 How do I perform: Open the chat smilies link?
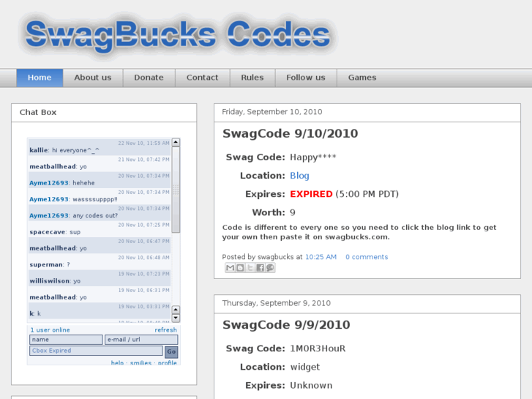[141, 362]
